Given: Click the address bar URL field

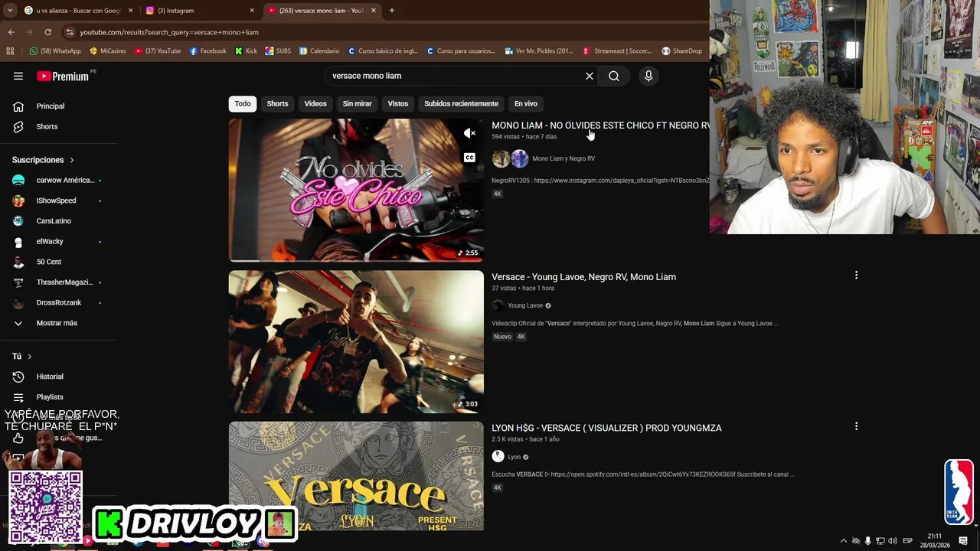Looking at the screenshot, I should [383, 32].
